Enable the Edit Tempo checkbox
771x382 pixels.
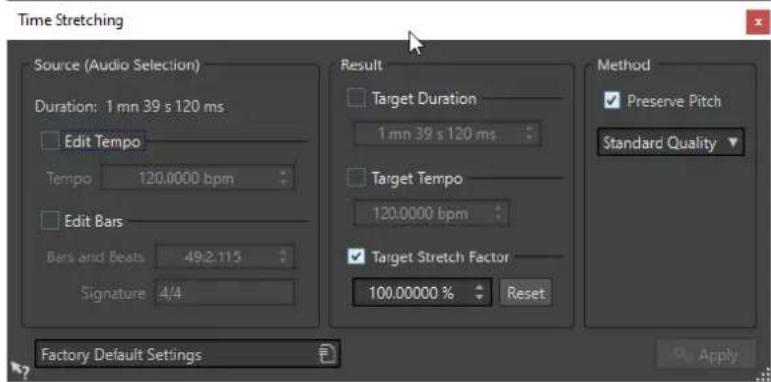tap(50, 142)
